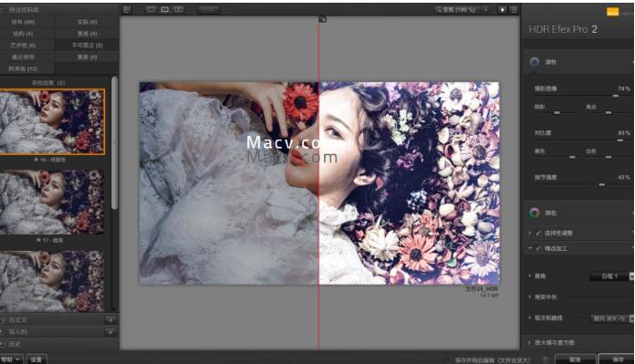Click the split line handle above preview
The height and width of the screenshot is (364, 635).
click(x=322, y=19)
